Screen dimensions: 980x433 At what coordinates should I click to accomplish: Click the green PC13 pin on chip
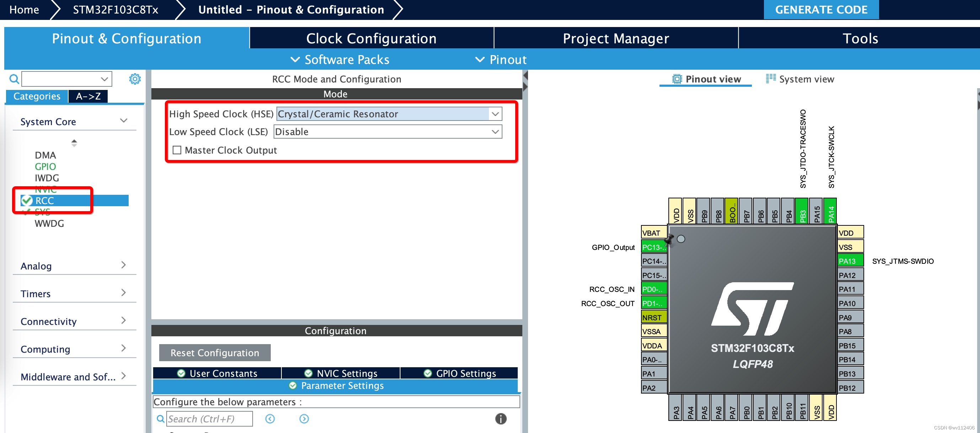pyautogui.click(x=653, y=247)
